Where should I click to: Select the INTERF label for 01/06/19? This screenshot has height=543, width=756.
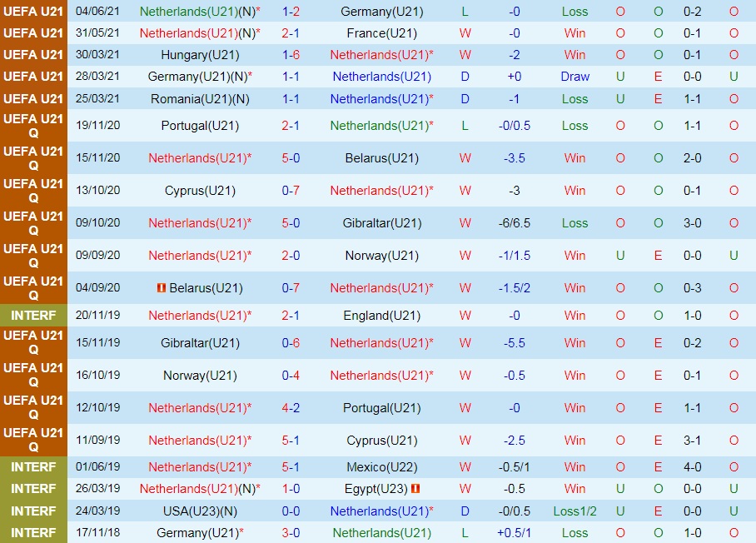(x=33, y=467)
